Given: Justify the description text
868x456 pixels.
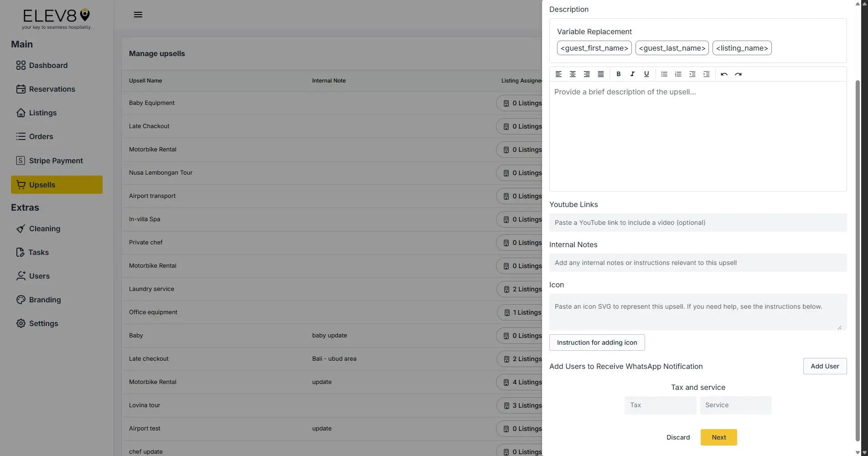Looking at the screenshot, I should [600, 74].
